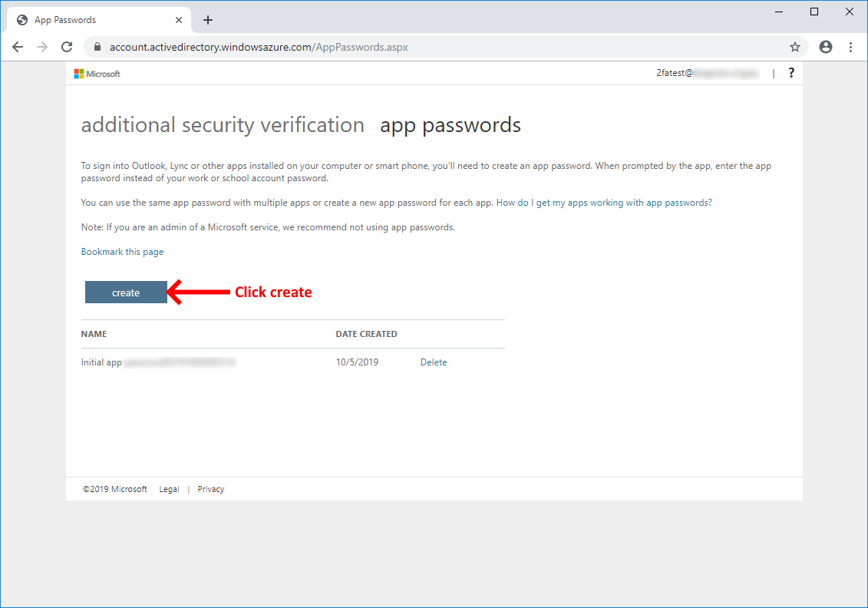Click the create button

(x=126, y=292)
